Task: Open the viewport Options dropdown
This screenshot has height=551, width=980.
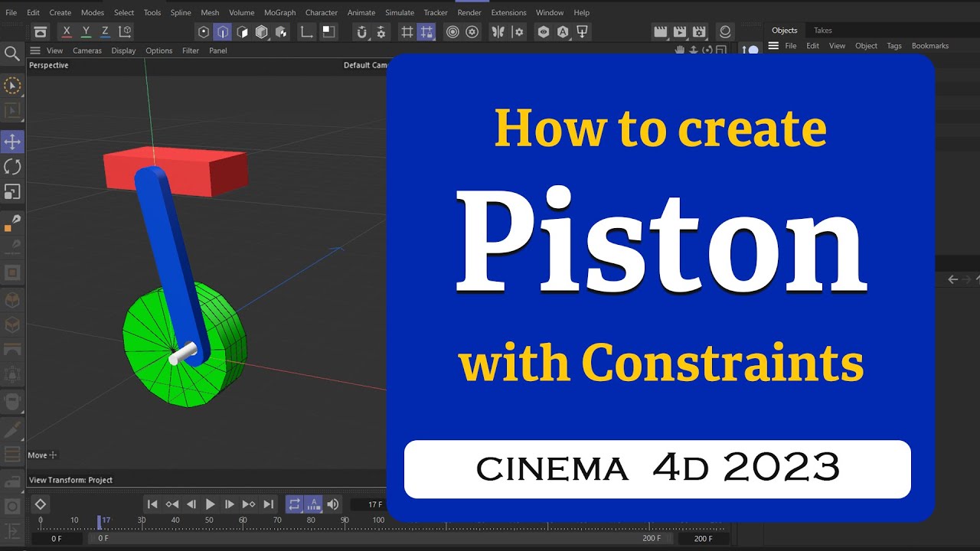Action: 159,51
